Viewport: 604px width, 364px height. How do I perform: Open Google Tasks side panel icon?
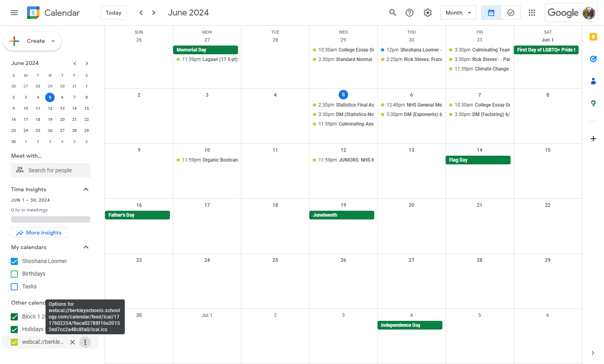pyautogui.click(x=593, y=59)
